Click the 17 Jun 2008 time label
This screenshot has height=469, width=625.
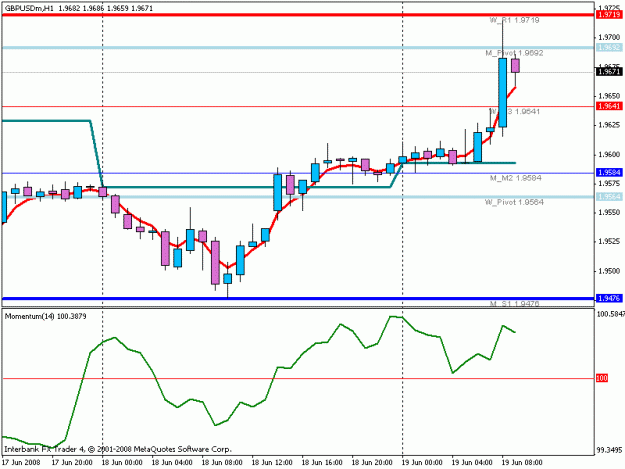pyautogui.click(x=21, y=462)
